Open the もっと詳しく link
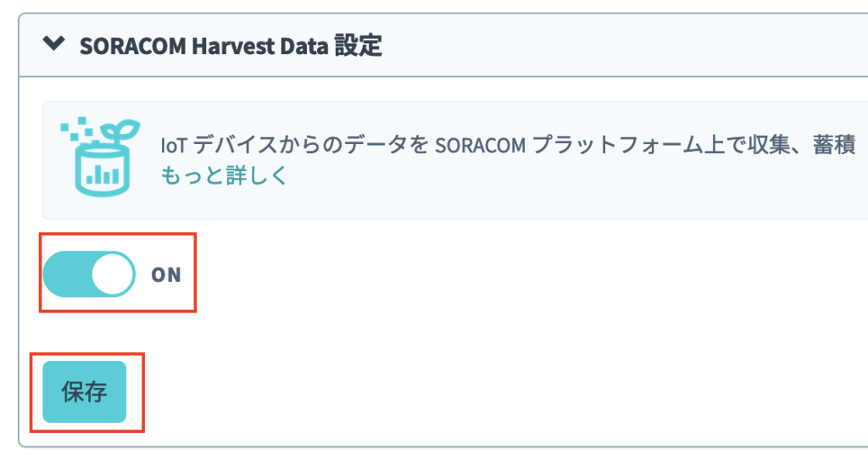Screen dimensions: 868x460 click(224, 175)
